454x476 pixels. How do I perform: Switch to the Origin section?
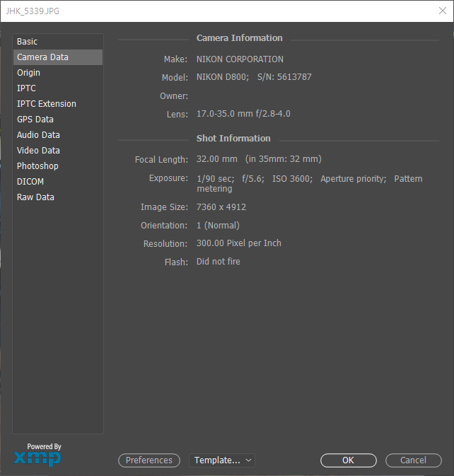(58, 73)
